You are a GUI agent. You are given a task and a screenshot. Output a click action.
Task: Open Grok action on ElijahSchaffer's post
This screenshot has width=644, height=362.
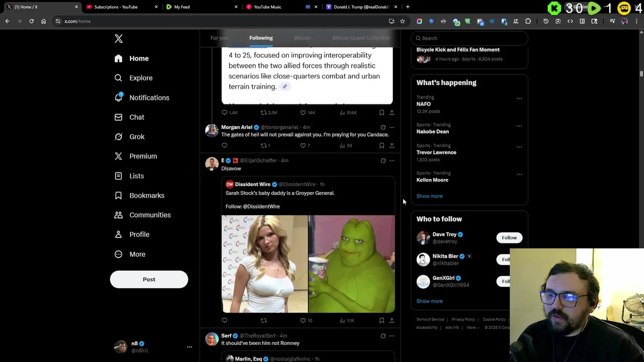coord(383,160)
